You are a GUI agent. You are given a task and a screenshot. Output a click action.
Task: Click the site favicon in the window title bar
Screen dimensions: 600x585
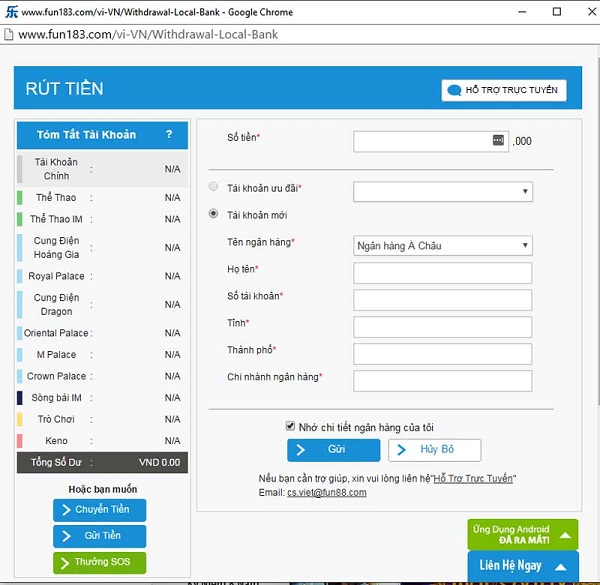pos(9,12)
